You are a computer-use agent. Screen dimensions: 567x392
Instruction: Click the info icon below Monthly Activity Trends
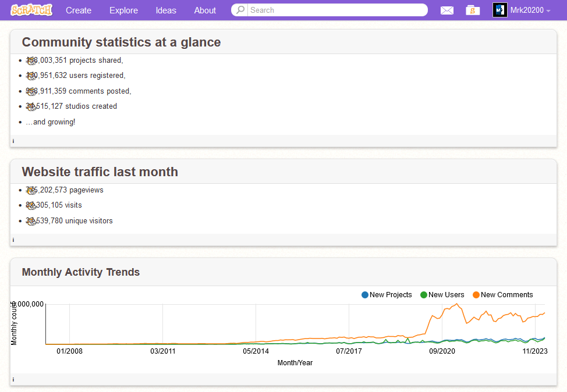pyautogui.click(x=13, y=379)
